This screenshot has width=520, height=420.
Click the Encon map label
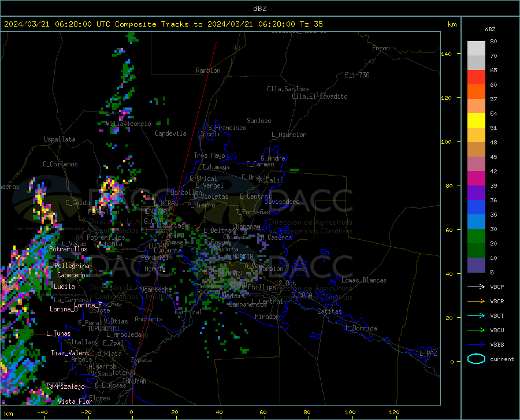pos(381,48)
